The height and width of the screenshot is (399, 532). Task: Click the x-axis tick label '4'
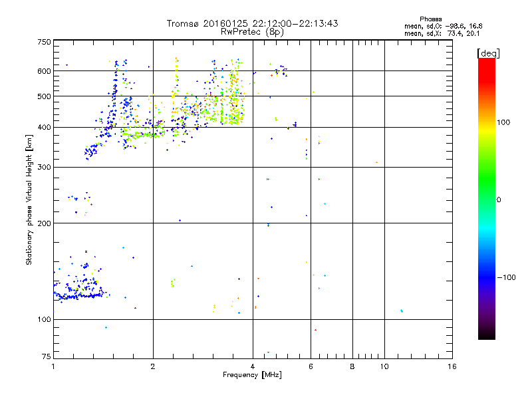coord(253,366)
